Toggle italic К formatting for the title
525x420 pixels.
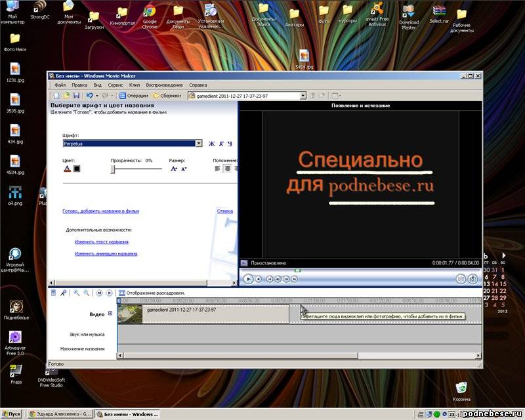click(221, 144)
